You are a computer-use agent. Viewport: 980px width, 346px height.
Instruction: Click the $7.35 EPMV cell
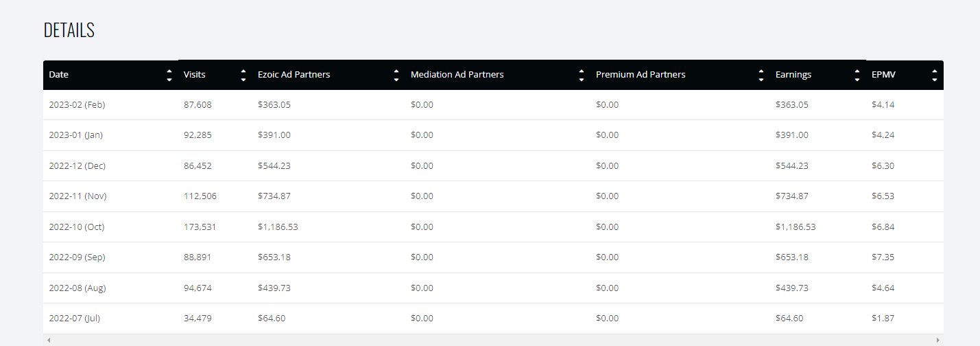click(x=883, y=257)
